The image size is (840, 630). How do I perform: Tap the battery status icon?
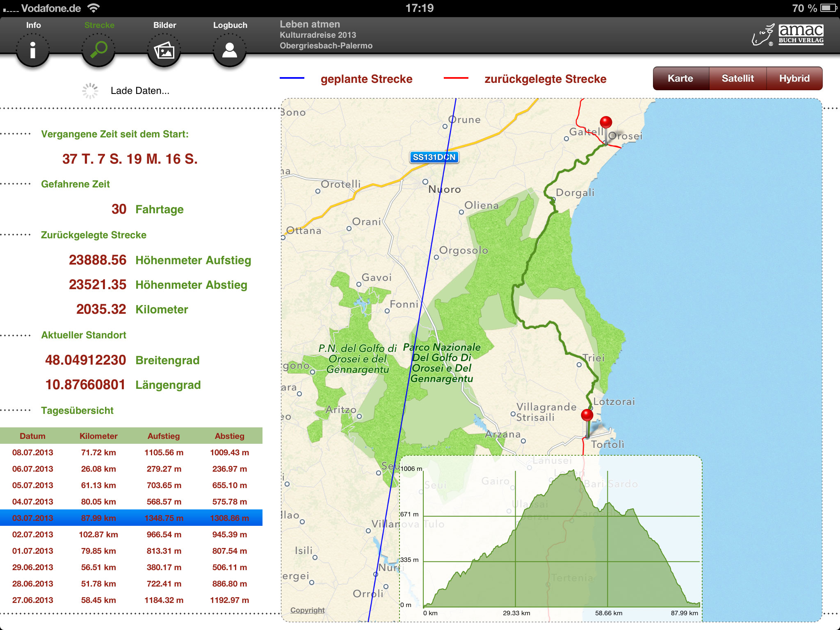pos(829,8)
